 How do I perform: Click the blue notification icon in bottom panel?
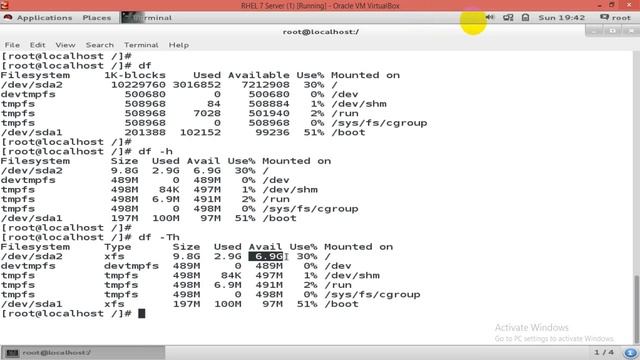click(630, 353)
